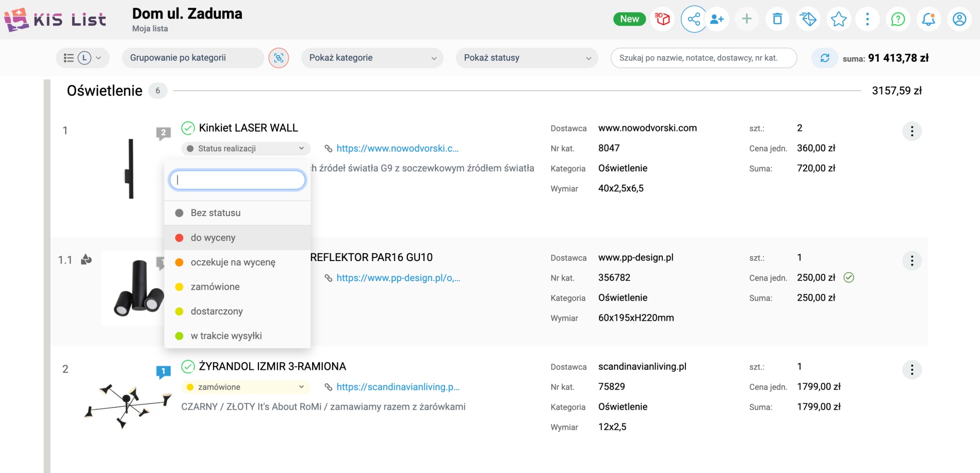Toggle price confirmed check beside 250,00 zł
This screenshot has width=980, height=473.
(849, 278)
